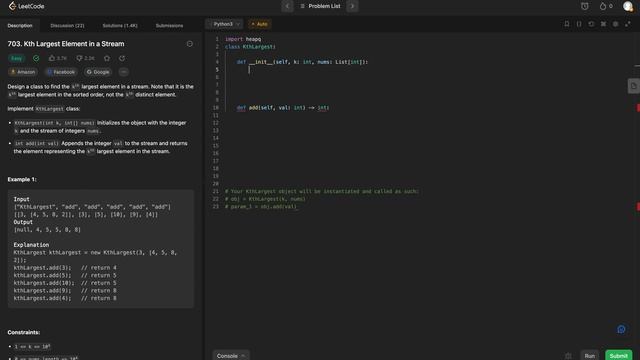Open the editor settings gear
This screenshot has height=360, width=640.
616,24
